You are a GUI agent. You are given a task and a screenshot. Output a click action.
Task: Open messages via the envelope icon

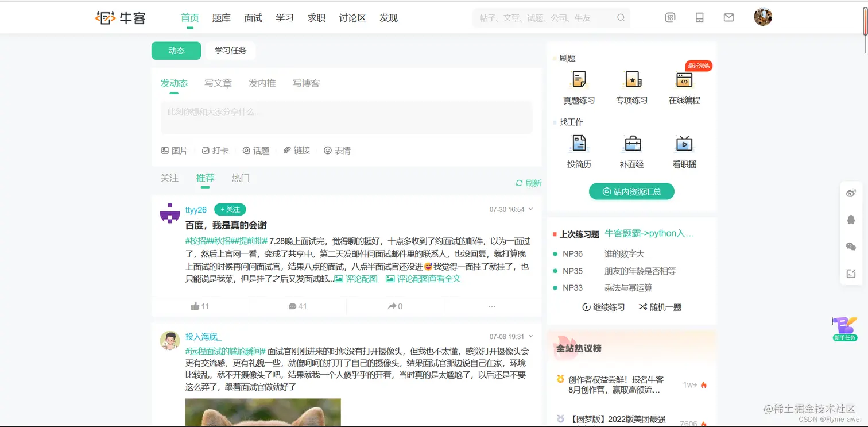click(x=728, y=18)
